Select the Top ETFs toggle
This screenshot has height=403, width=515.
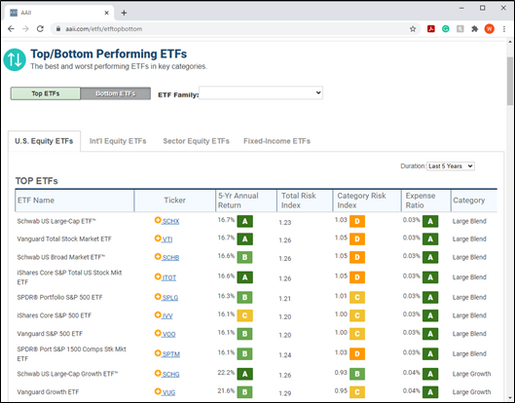pyautogui.click(x=45, y=94)
